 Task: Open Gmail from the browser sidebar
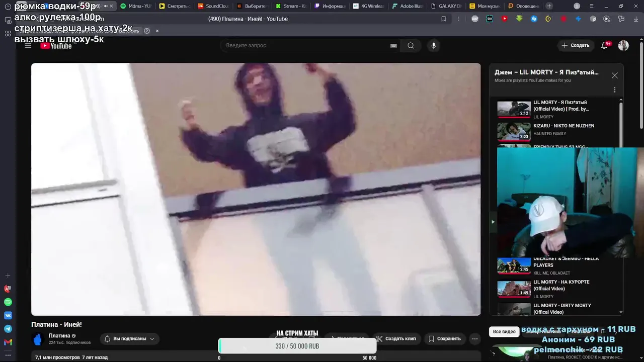tap(8, 342)
